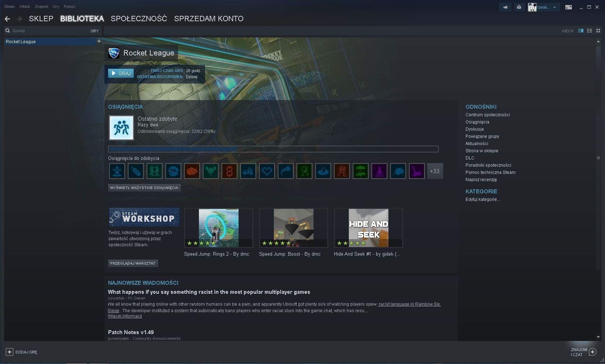Image resolution: width=605 pixels, height=364 pixels.
Task: Open the 'Napisz recenzję' link
Action: pyautogui.click(x=481, y=180)
